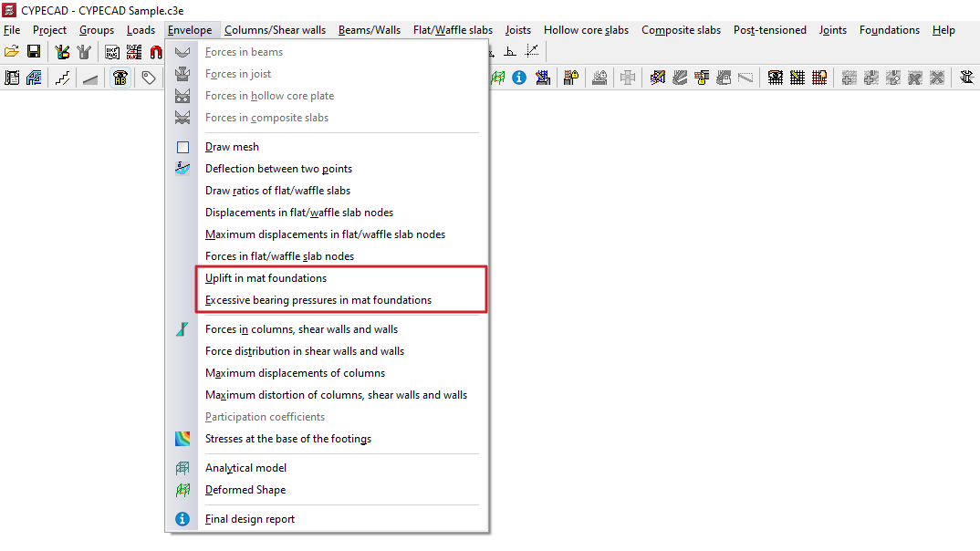Viewport: 980px width, 551px height.
Task: Click the document with ruler icon
Action: (x=12, y=78)
